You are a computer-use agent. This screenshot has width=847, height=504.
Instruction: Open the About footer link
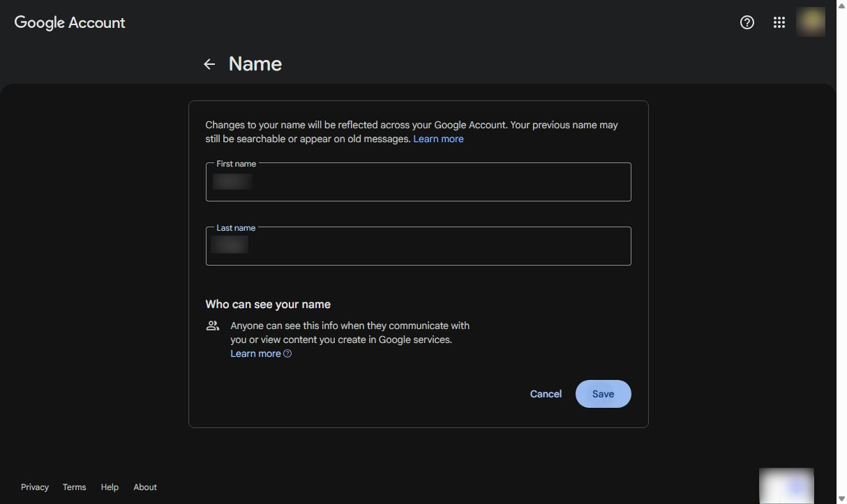145,487
